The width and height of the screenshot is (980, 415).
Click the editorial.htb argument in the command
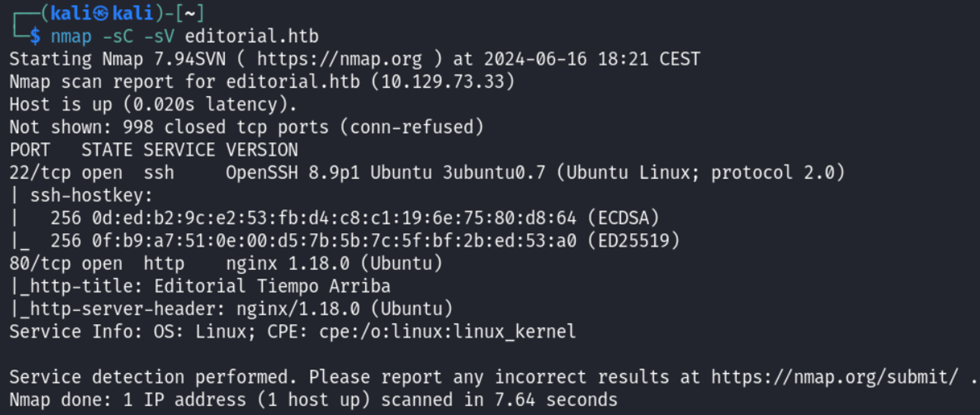coord(251,36)
